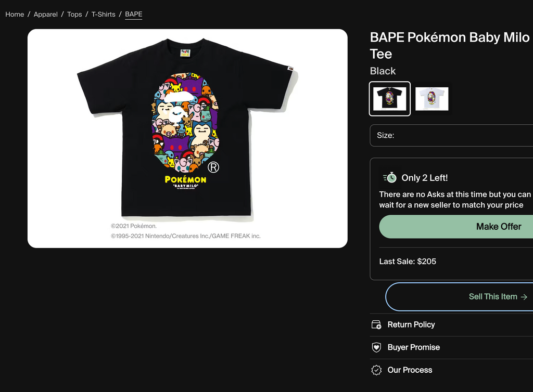Open the Size dropdown

(x=452, y=135)
